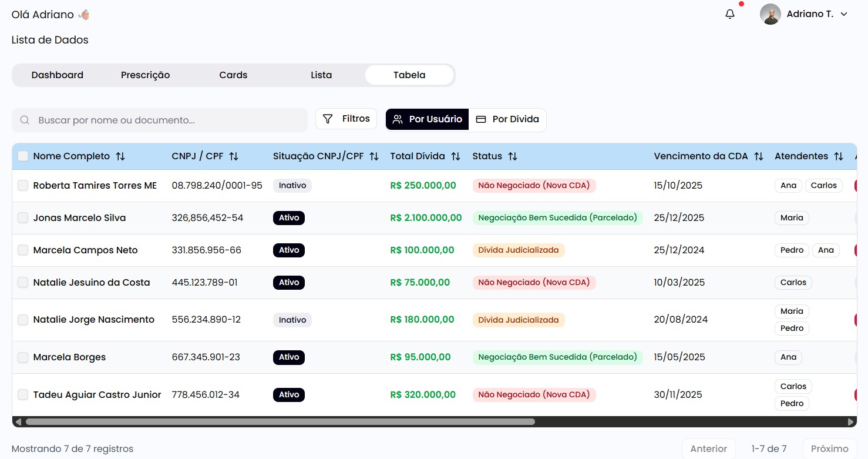Select checkbox for Marcela Campos Neto
The height and width of the screenshot is (459, 868).
(23, 250)
